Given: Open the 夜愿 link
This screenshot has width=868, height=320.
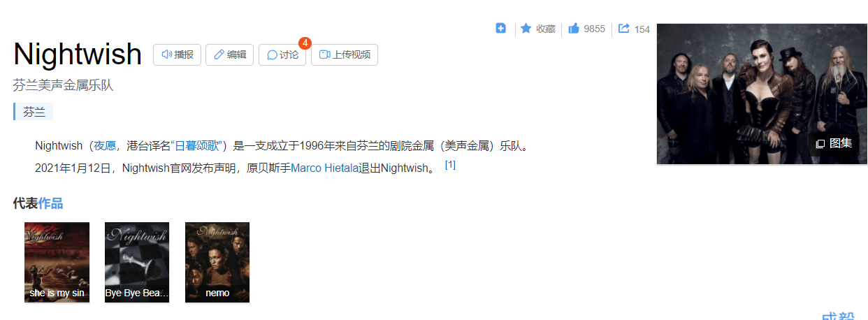Looking at the screenshot, I should click(105, 146).
